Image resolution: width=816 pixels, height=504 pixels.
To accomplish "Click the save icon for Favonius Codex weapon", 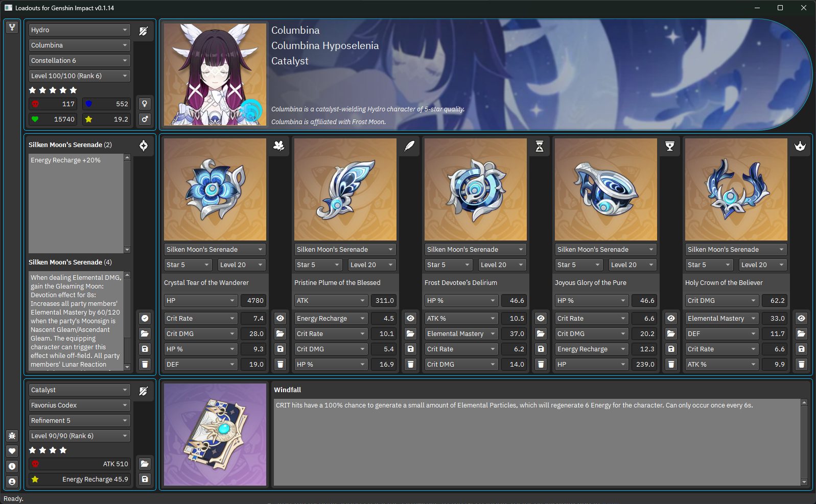I will tap(145, 479).
